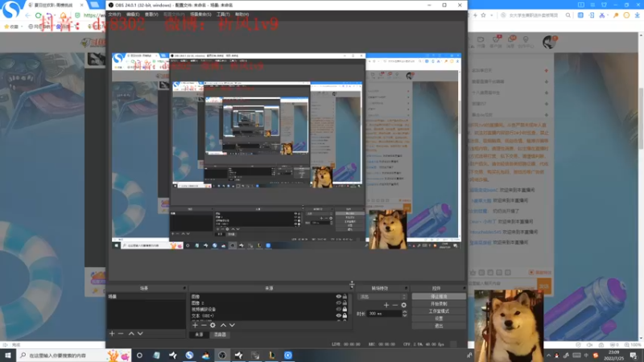
Task: Add a new scene with the plus icon
Action: (112, 334)
